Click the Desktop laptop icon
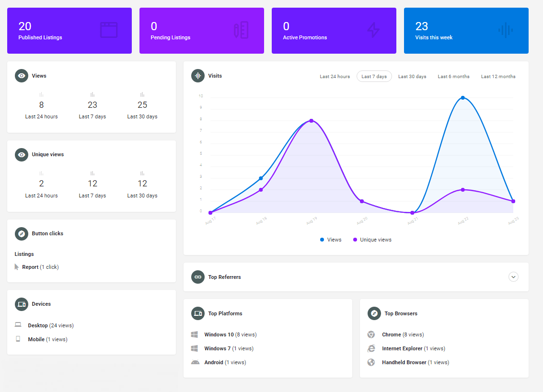 pyautogui.click(x=18, y=325)
